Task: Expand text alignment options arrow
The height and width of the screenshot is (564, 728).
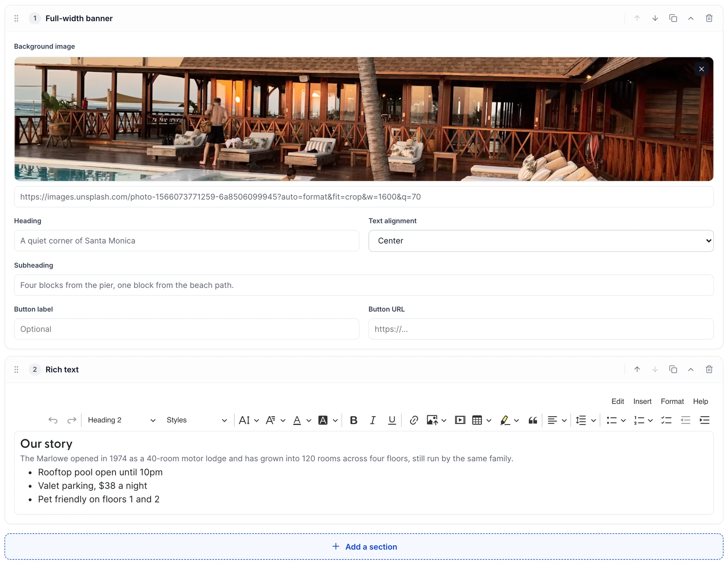Action: pyautogui.click(x=564, y=420)
